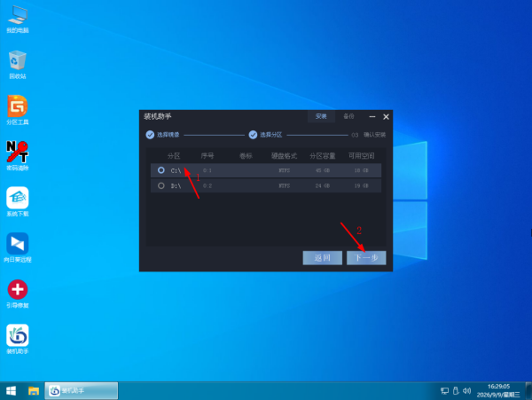Screen dimensions: 532x400
Task: Click the 分区 column header
Action: point(174,156)
